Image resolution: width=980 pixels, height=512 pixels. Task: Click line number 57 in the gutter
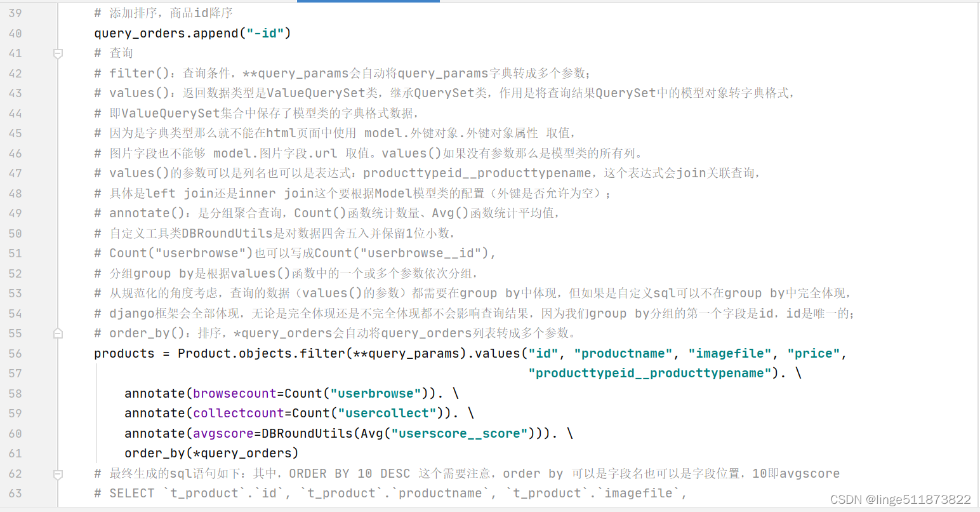click(15, 373)
